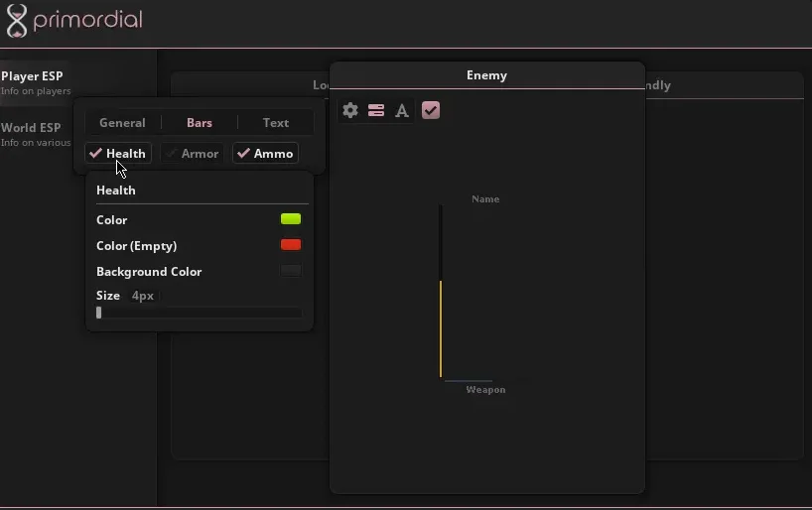Open the gear settings icon in Enemy panel

click(x=350, y=110)
